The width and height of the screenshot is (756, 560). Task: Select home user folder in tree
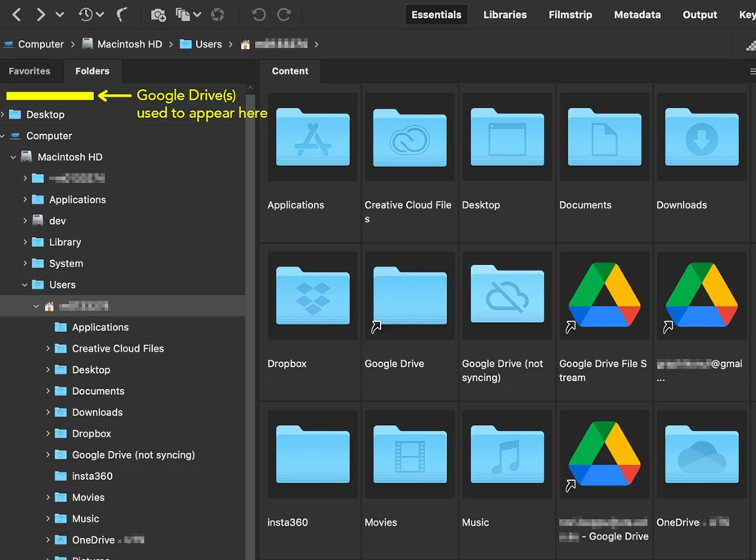pos(123,306)
